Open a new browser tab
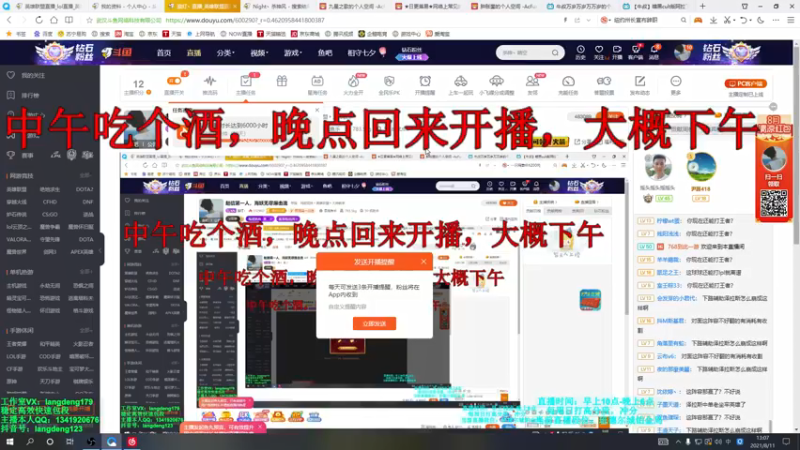Image resolution: width=800 pixels, height=450 pixels. pos(703,6)
